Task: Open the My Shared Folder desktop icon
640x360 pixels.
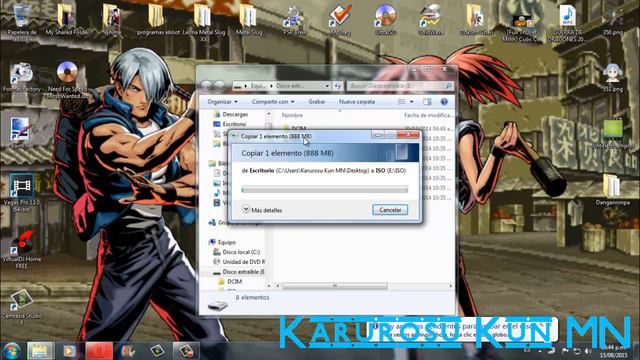Action: click(67, 20)
